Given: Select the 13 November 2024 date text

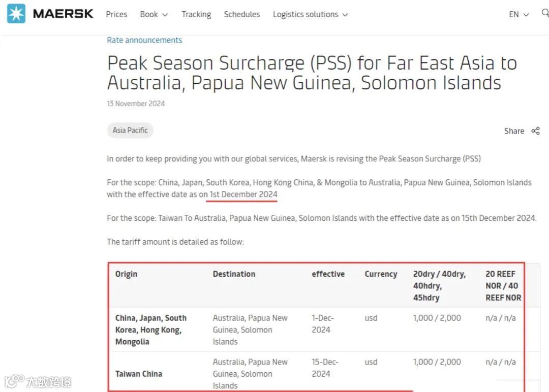Looking at the screenshot, I should pyautogui.click(x=136, y=104).
